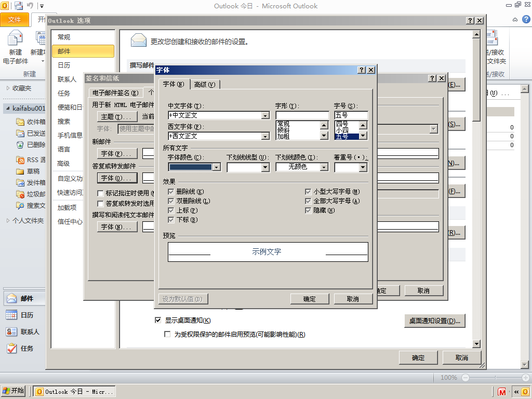The width and height of the screenshot is (532, 399).
Task: Click the Outlook tray icon in taskbar corner
Action: tap(526, 392)
